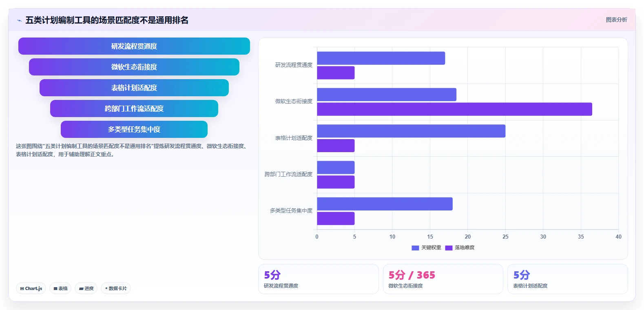This screenshot has height=310, width=644.
Task: Click the 微软生态衔接度 y-axis label
Action: click(294, 102)
